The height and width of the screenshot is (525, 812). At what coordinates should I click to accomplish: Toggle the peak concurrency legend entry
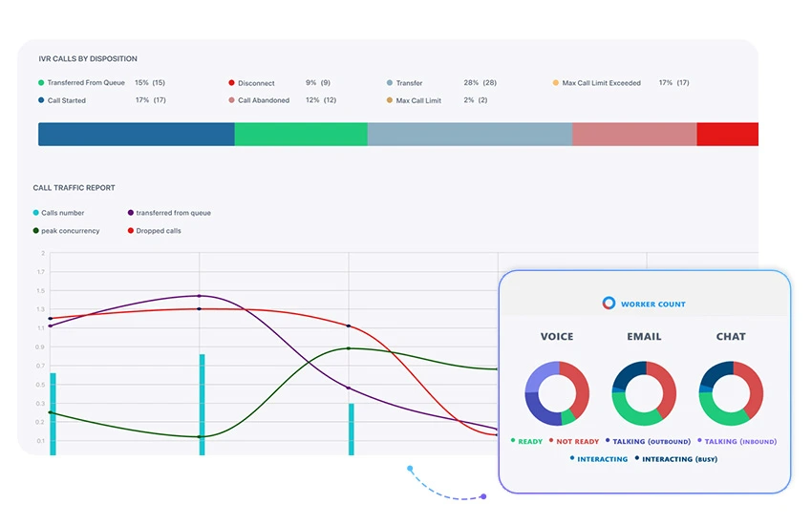click(x=69, y=231)
